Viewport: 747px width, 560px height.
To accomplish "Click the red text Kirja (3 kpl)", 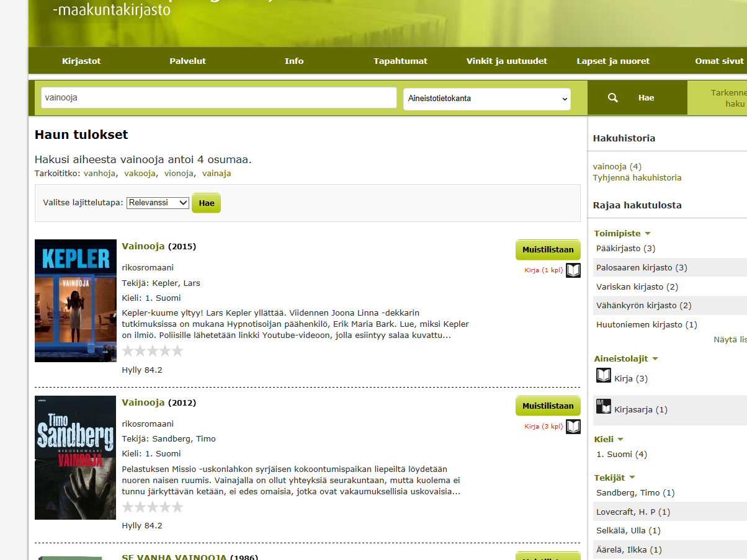I will click(543, 427).
